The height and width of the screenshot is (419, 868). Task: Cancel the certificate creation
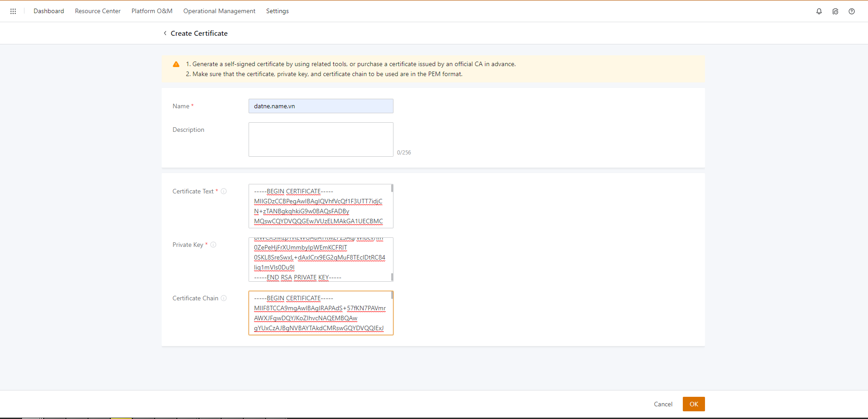[x=663, y=404]
